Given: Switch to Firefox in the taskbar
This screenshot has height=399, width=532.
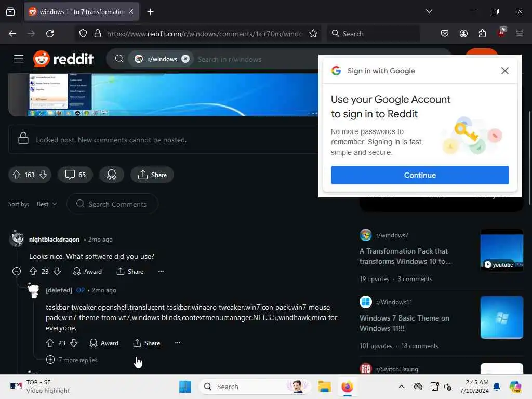Looking at the screenshot, I should pos(347,387).
